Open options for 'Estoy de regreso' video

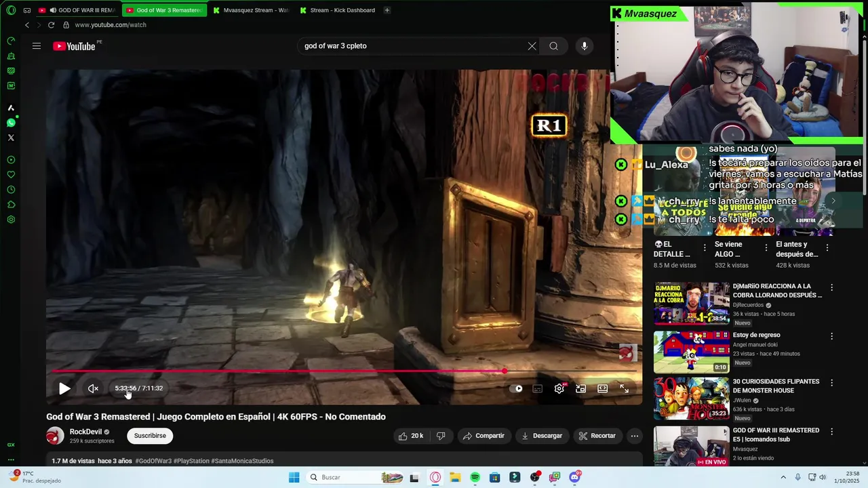pos(832,336)
